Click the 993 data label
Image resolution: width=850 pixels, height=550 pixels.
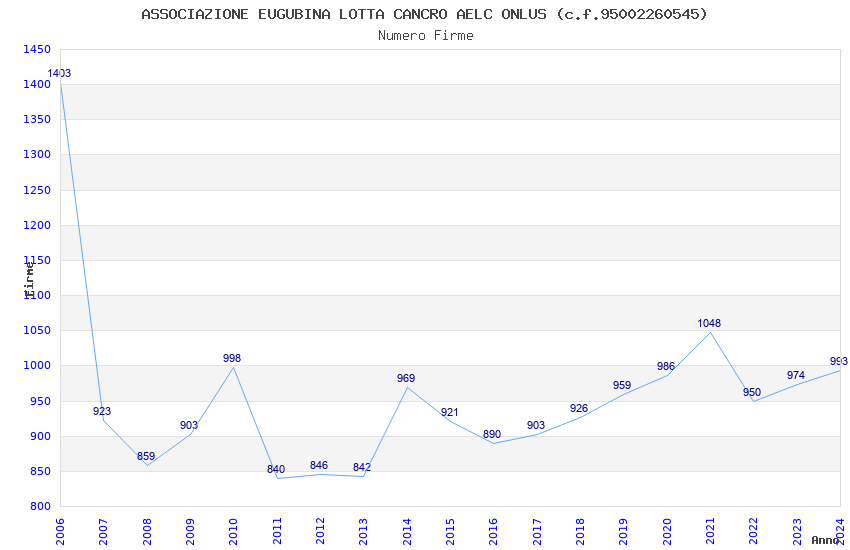[x=839, y=361]
